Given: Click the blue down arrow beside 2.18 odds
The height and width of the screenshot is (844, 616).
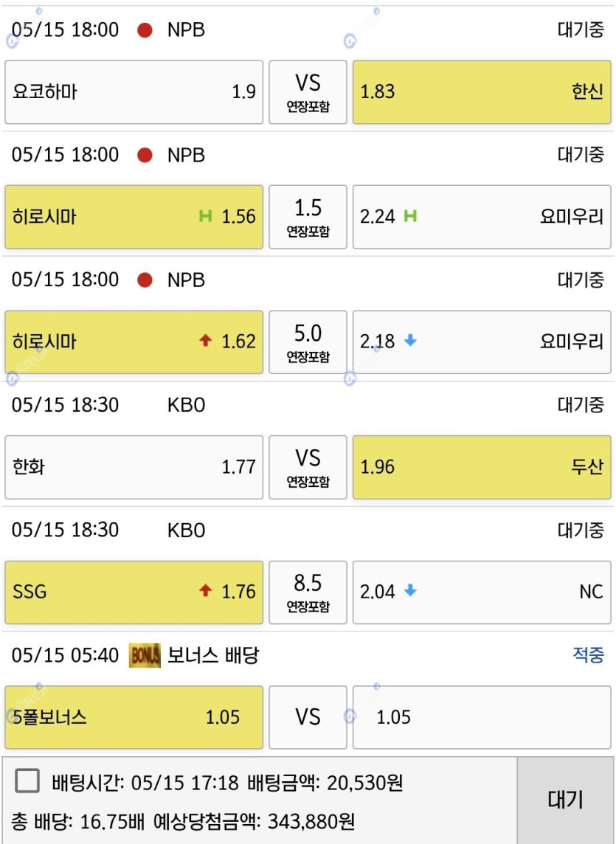Looking at the screenshot, I should point(411,341).
